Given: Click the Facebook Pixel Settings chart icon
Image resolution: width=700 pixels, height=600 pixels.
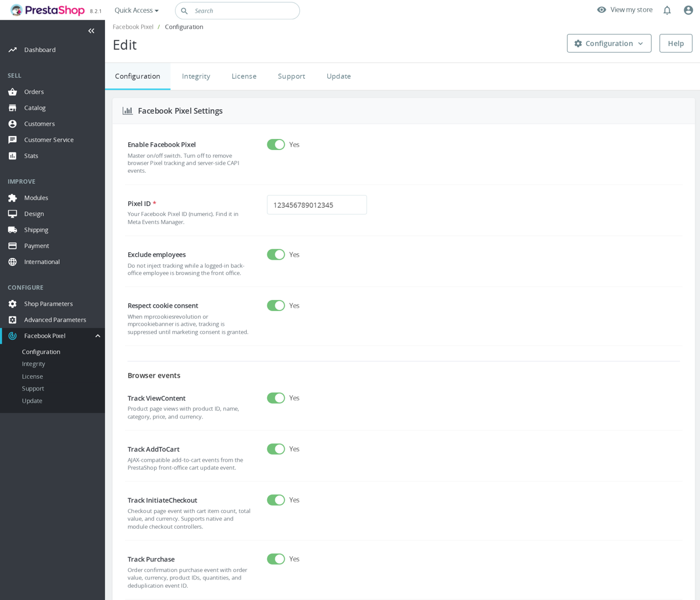Looking at the screenshot, I should [127, 111].
